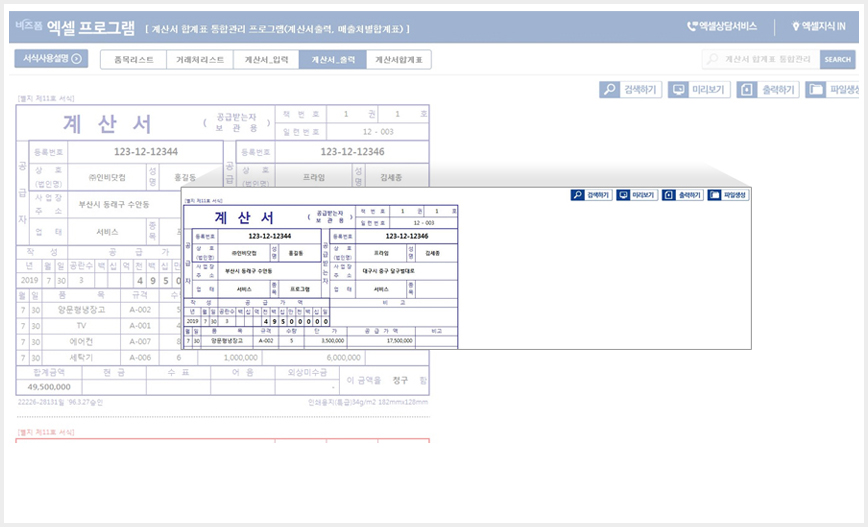This screenshot has height=527, width=868.
Task: Click the 비즈폼 엑셀 프로그램 logo
Action: coord(75,27)
